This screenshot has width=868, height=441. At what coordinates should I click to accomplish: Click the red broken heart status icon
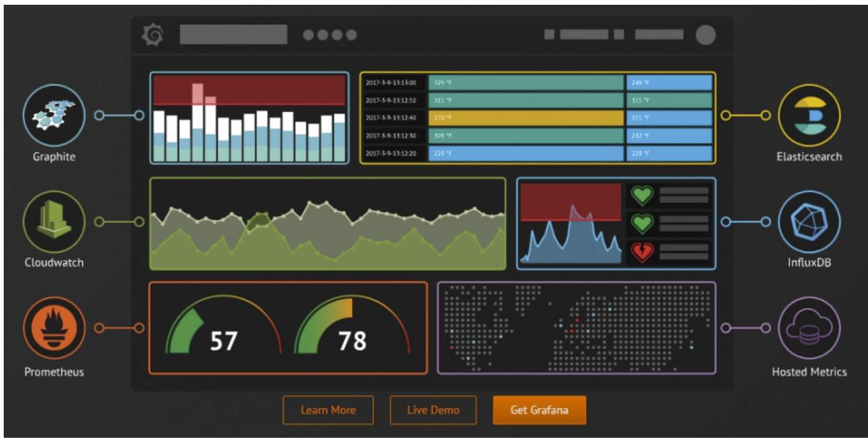click(x=642, y=252)
